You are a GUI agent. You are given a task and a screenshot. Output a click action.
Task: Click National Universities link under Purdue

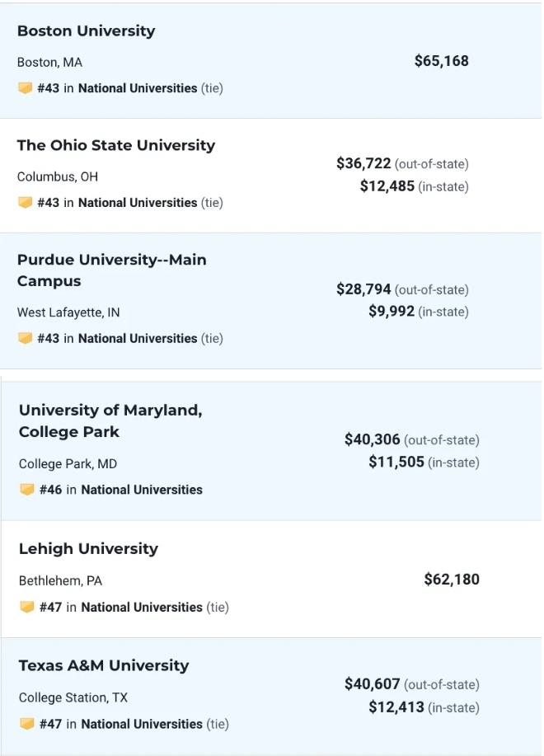[x=138, y=338]
